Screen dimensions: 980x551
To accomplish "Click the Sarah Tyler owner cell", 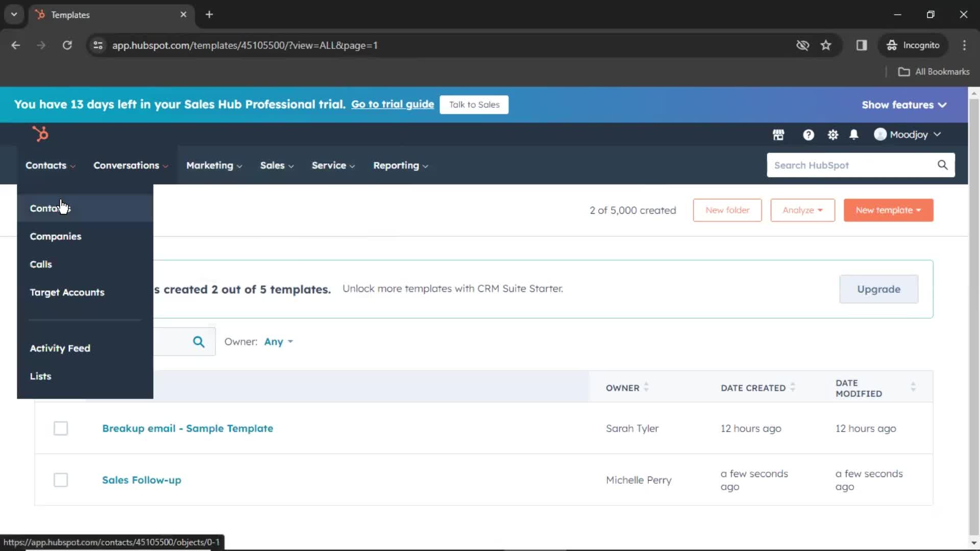I will [x=632, y=429].
